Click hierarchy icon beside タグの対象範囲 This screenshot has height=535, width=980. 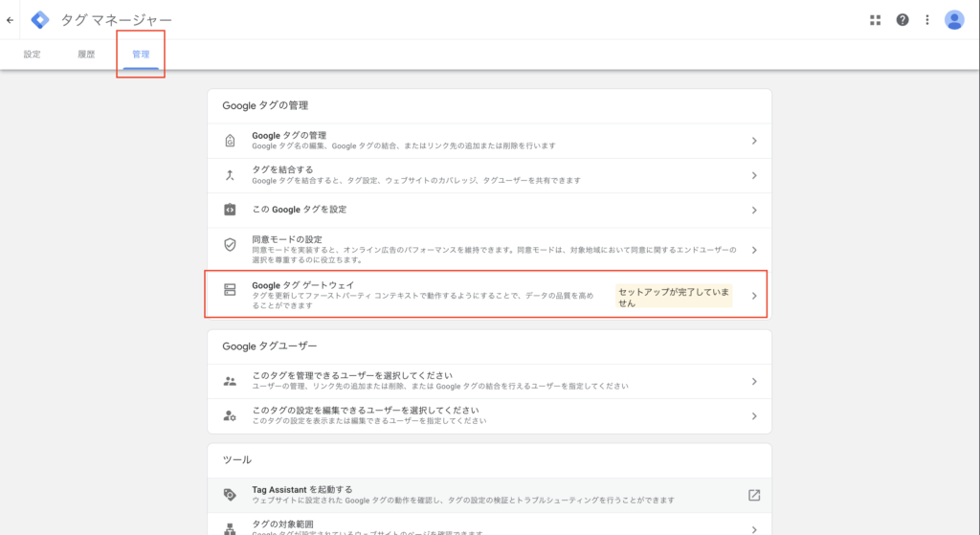tap(230, 528)
